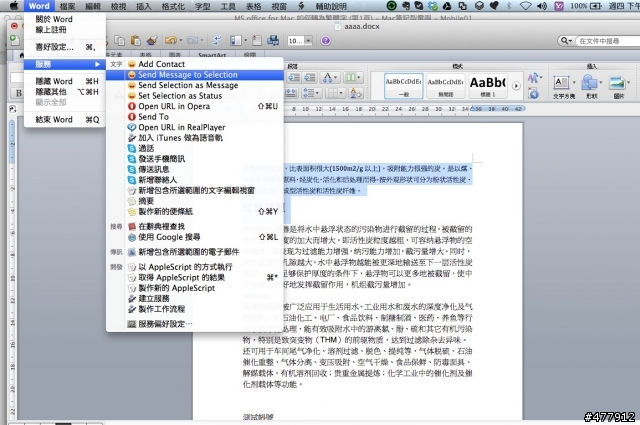Choose 隱藏 Word menu item
Viewport: 640px width, 425px height.
(65, 81)
